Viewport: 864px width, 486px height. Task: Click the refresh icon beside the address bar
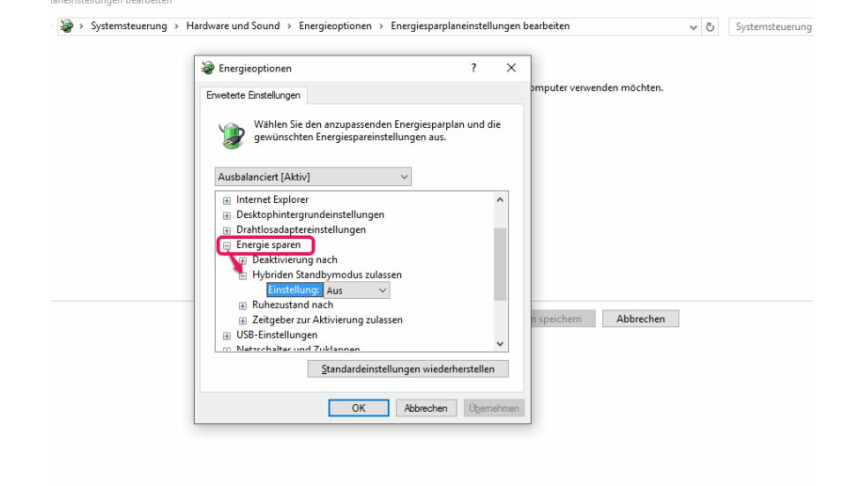pos(710,26)
